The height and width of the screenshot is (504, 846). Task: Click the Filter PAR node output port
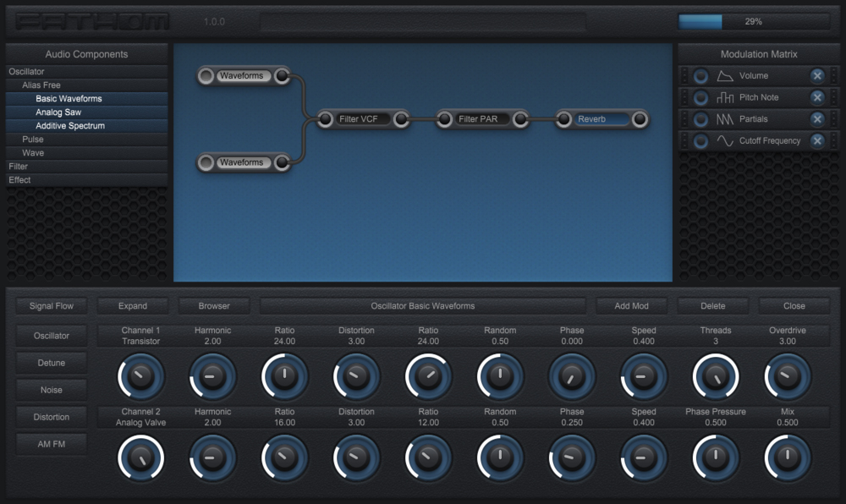(x=520, y=119)
